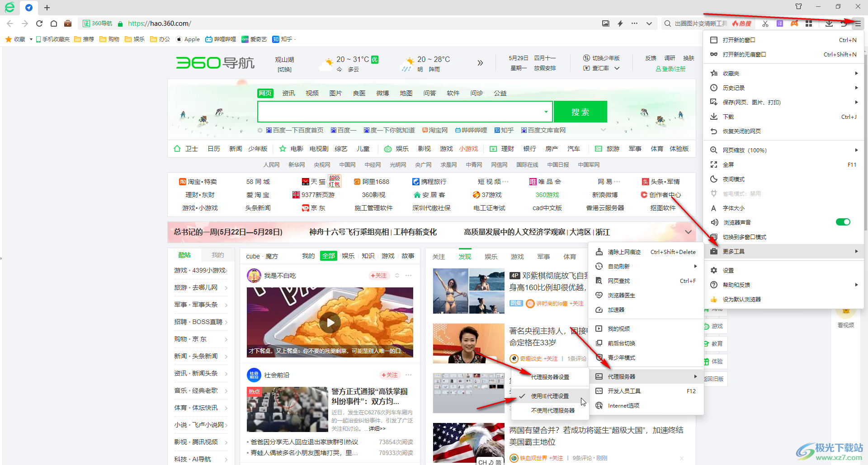This screenshot has height=465, width=868.
Task: Open the Apple bookmark
Action: [x=188, y=39]
